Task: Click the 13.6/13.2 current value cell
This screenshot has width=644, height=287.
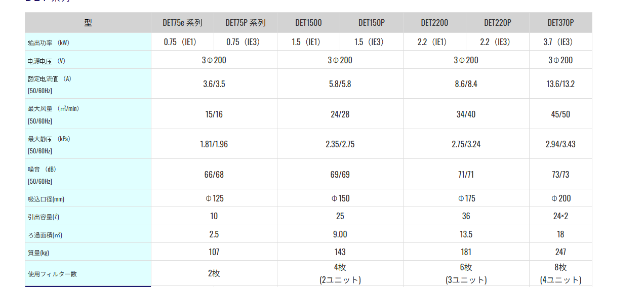Action: tap(560, 84)
